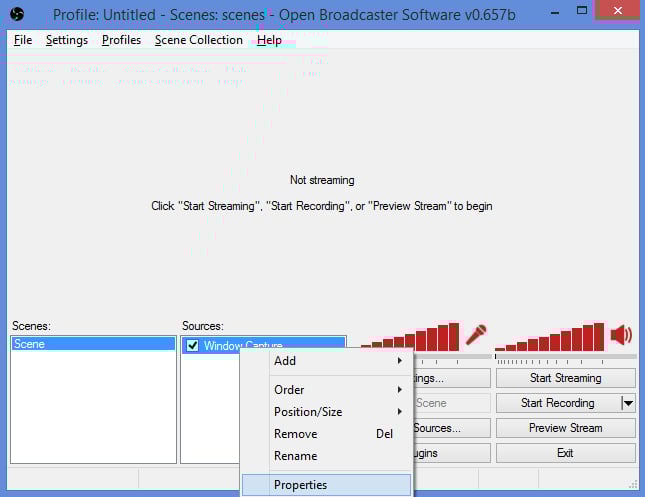Minimize the OBS window
645x497 pixels.
click(555, 12)
